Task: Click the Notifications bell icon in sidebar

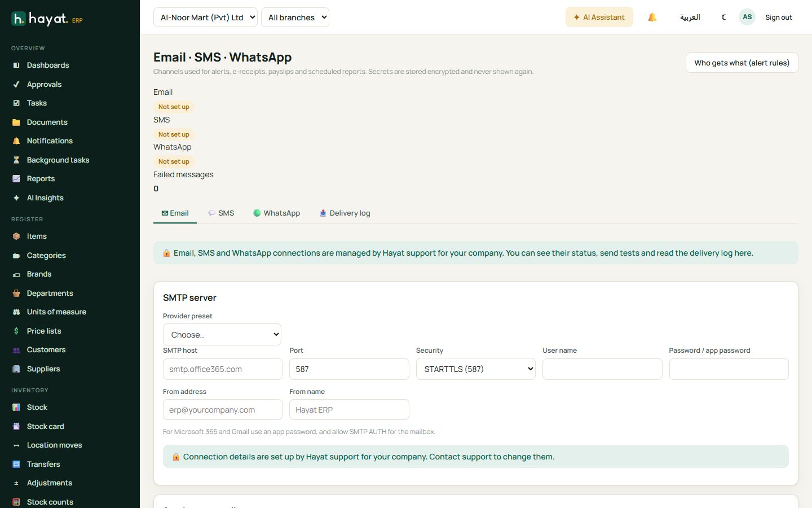Action: point(16,141)
